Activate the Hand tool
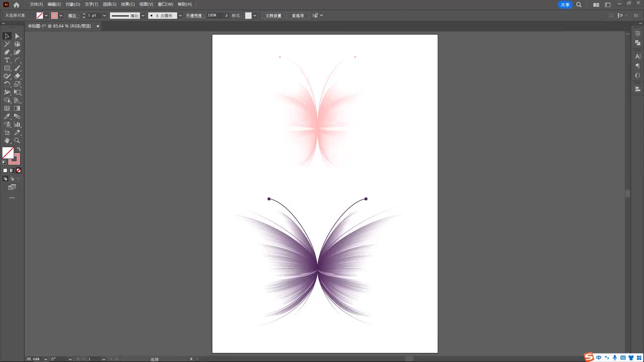Viewport: 644px width, 362px height. click(7, 141)
